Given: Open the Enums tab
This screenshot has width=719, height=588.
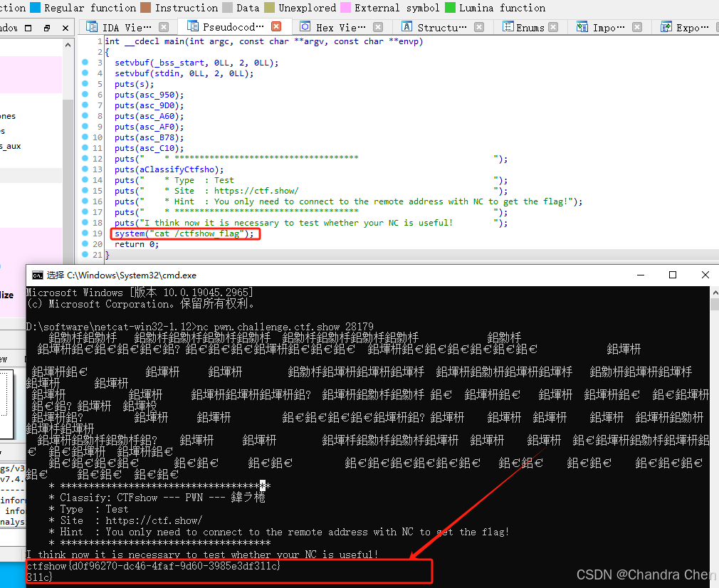Looking at the screenshot, I should coord(530,28).
